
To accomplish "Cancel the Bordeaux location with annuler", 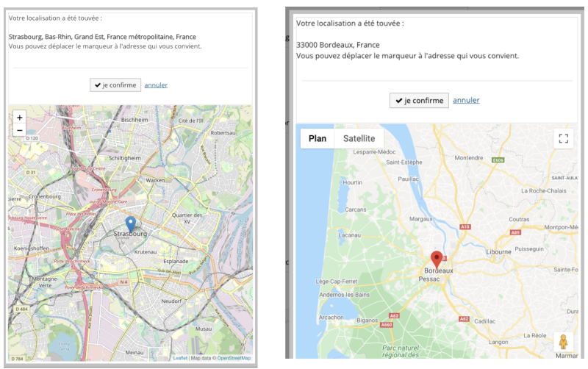I will point(466,100).
